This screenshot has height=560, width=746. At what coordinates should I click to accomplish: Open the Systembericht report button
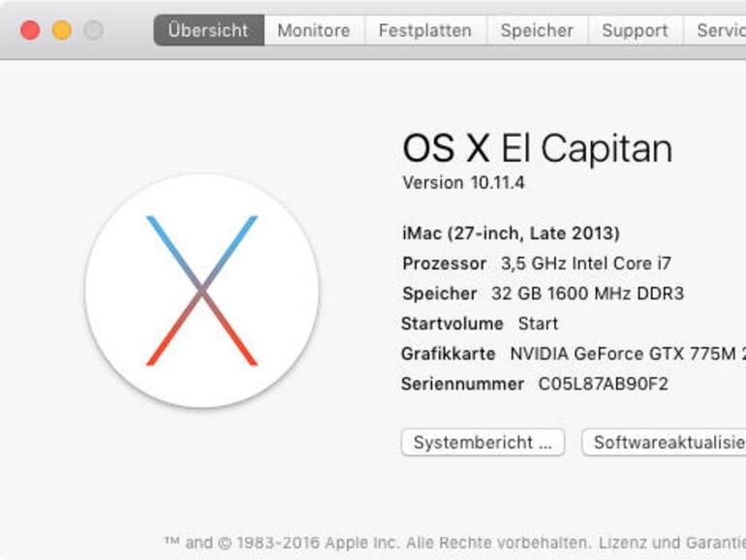[482, 442]
